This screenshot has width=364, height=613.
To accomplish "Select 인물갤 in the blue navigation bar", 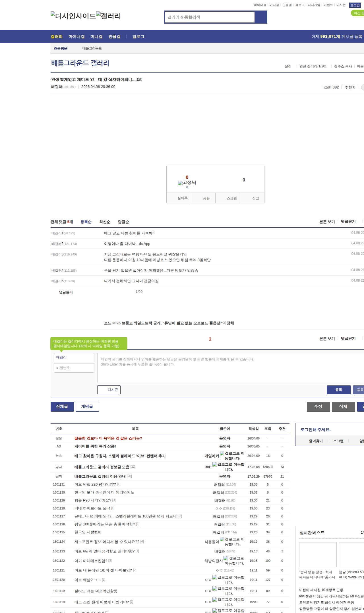I will coord(114,36).
